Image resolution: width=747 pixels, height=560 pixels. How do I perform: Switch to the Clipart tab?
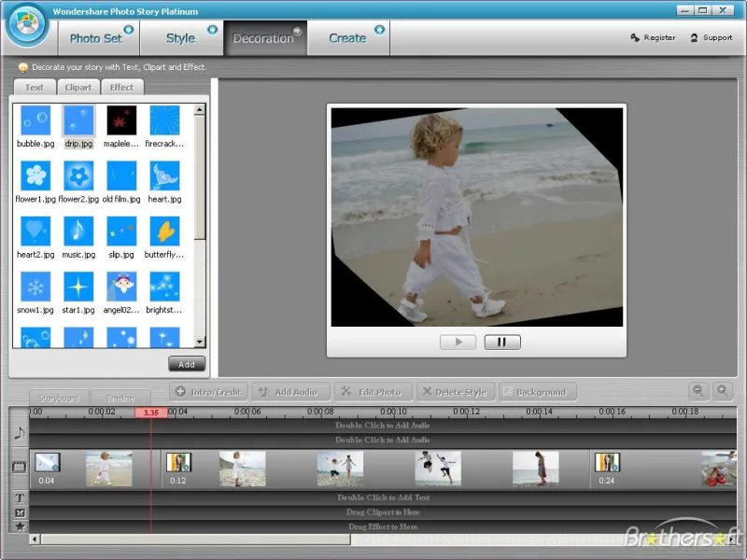point(78,88)
